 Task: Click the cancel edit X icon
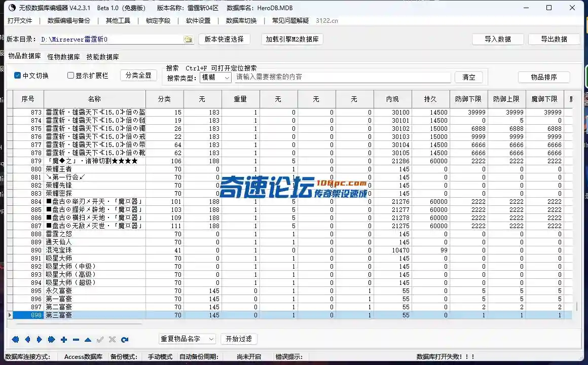[112, 340]
